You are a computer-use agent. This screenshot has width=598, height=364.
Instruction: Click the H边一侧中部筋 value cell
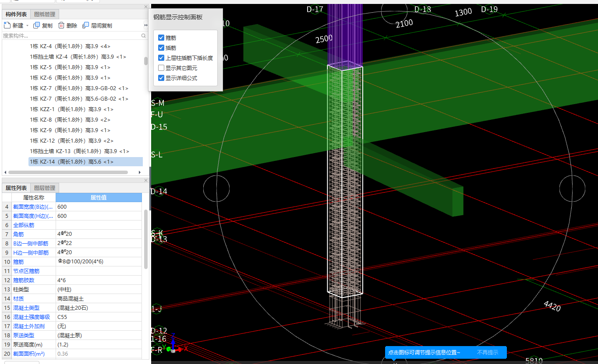coord(99,252)
